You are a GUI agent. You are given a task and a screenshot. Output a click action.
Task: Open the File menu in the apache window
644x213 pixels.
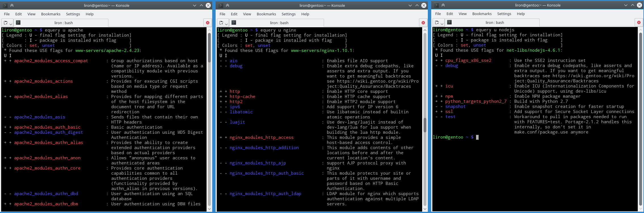tap(7, 14)
